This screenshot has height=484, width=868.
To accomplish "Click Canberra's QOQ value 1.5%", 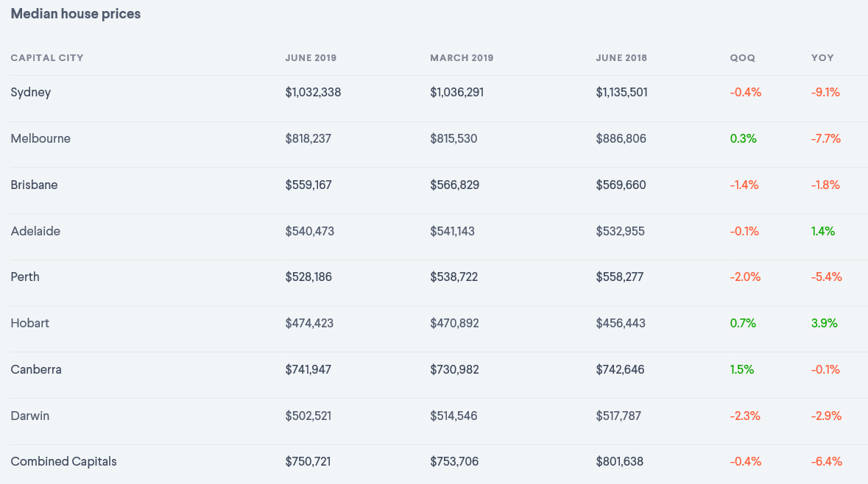I will click(x=742, y=370).
